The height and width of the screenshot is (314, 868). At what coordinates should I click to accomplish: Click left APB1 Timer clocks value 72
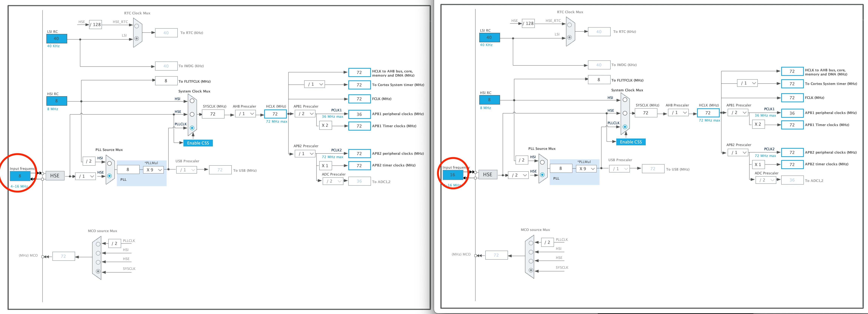(359, 126)
